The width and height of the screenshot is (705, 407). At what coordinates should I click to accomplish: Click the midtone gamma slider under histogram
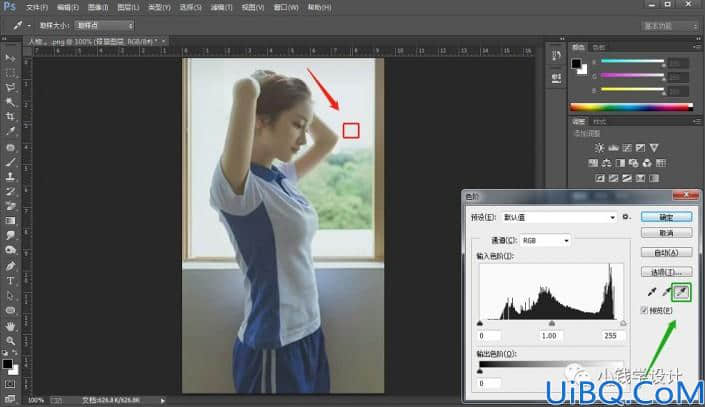coord(552,323)
